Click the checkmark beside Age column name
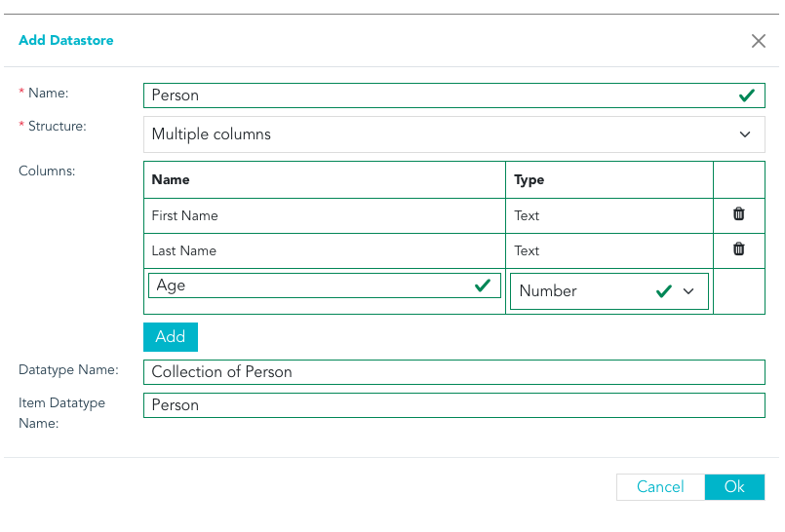This screenshot has width=785, height=532. 482,285
